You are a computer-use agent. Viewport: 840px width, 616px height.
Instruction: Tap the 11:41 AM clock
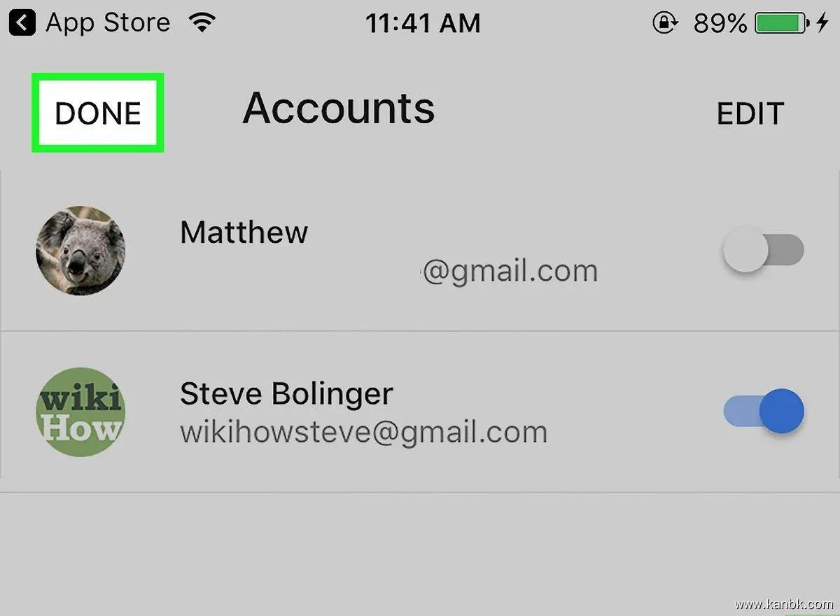423,24
